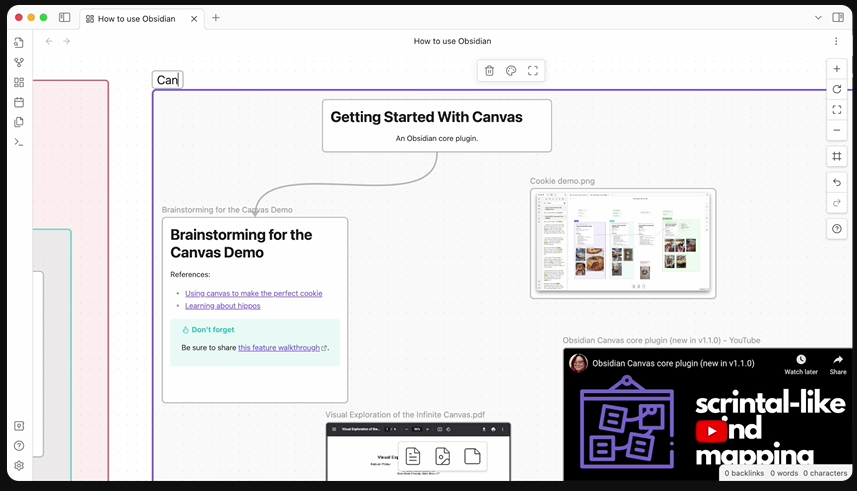Screen dimensions: 857x491
Task: Toggle the right sidebar
Action: pyautogui.click(x=838, y=17)
